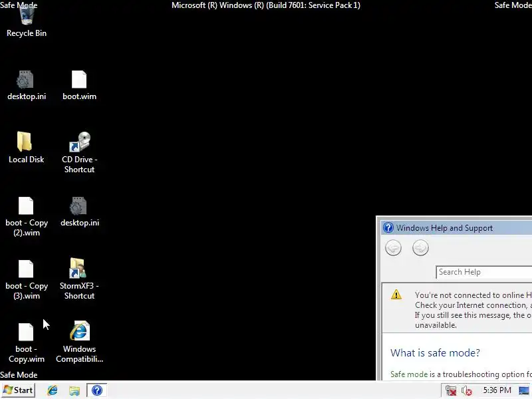The image size is (532, 399).
Task: Click the 5:36 PM clock
Action: point(497,390)
